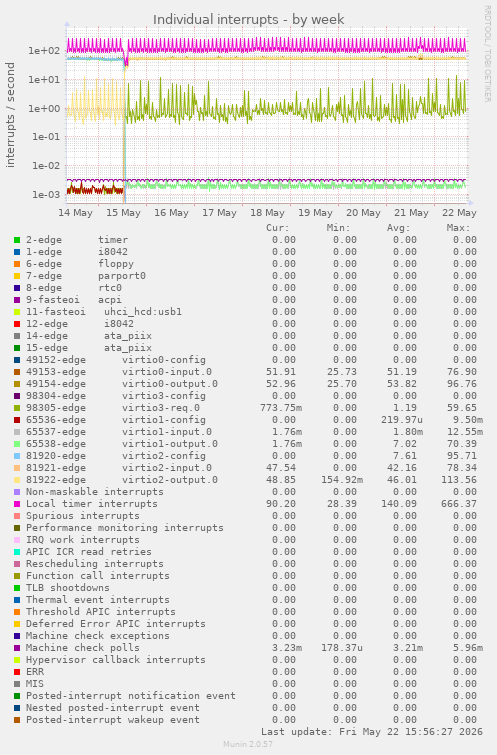Click the purple Machine check polls swatch
Screen dimensions: 497x755
pos(17,648)
